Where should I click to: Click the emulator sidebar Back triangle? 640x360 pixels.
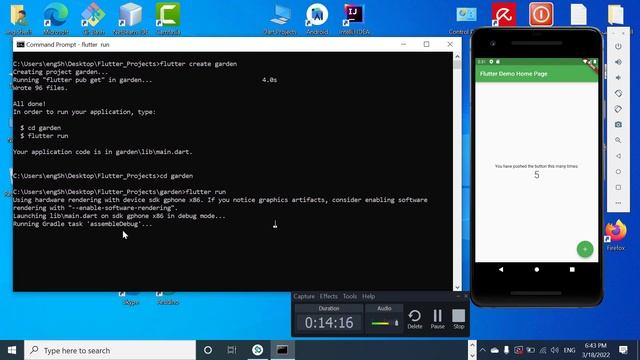click(x=618, y=156)
